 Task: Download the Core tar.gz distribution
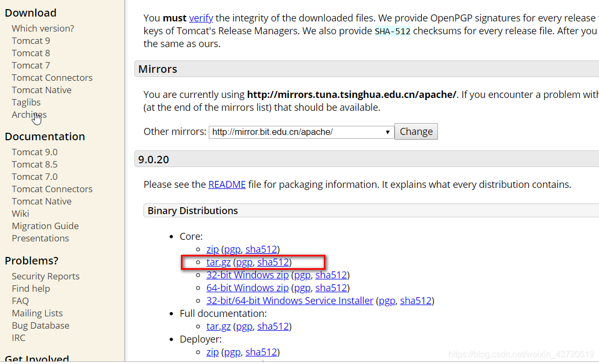coord(218,262)
